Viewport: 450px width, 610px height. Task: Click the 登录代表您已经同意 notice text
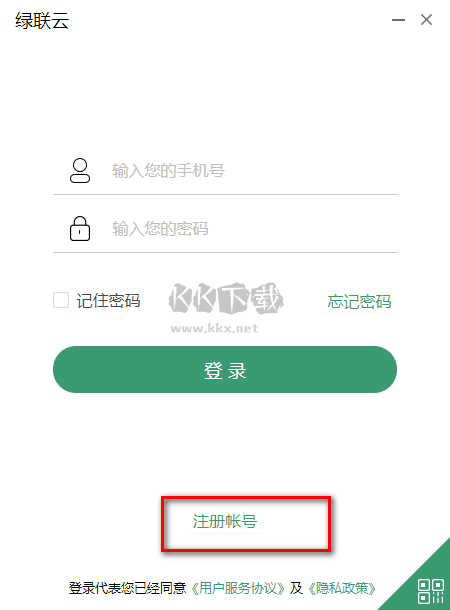[128, 588]
